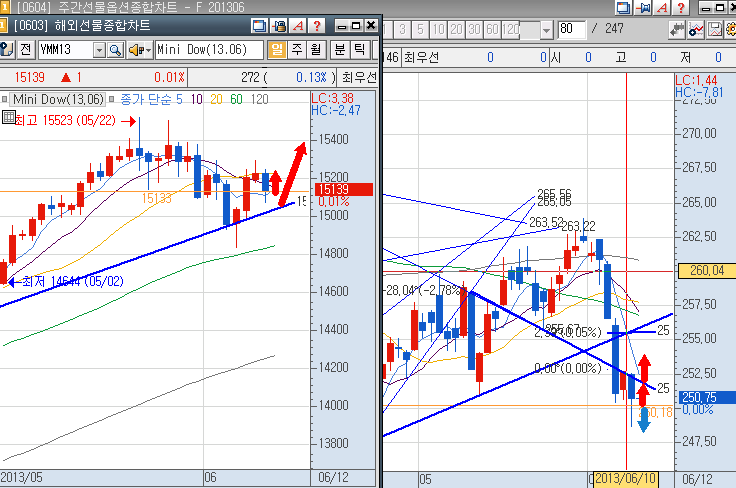Switch to 주 (weekly) period
Screen dimensions: 736x488
point(297,49)
